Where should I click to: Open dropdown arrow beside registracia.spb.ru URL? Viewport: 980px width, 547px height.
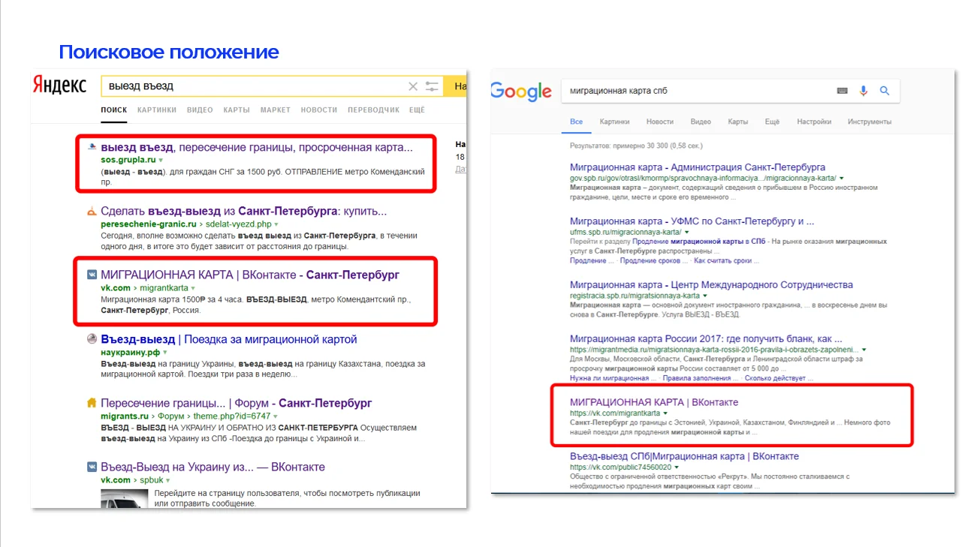pyautogui.click(x=705, y=296)
